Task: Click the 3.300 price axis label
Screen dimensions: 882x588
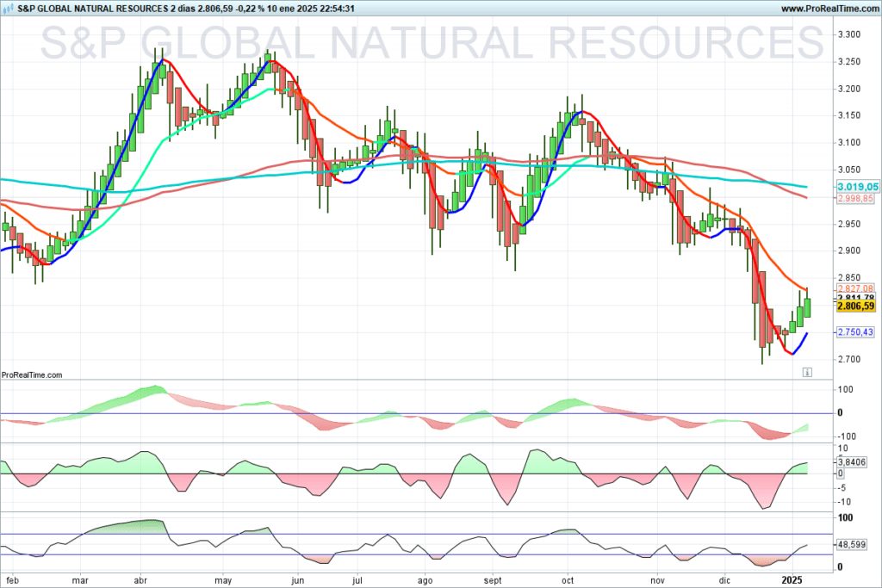Action: point(848,34)
